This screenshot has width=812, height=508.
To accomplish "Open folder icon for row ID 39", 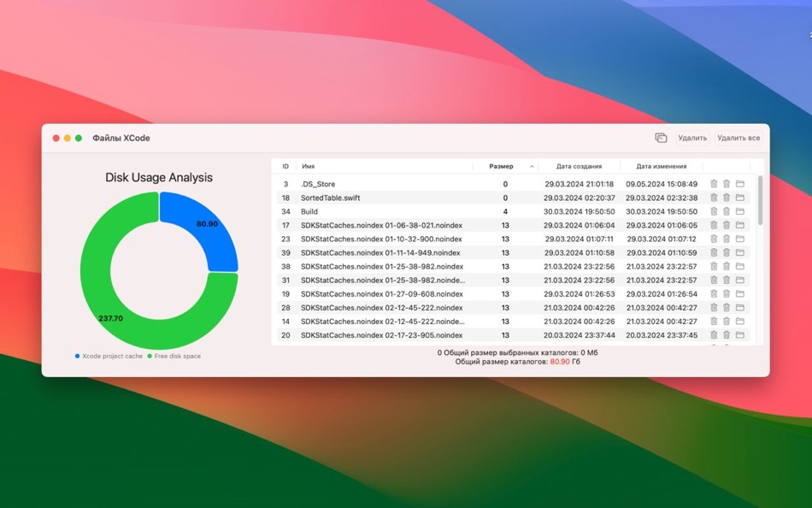I will click(740, 252).
